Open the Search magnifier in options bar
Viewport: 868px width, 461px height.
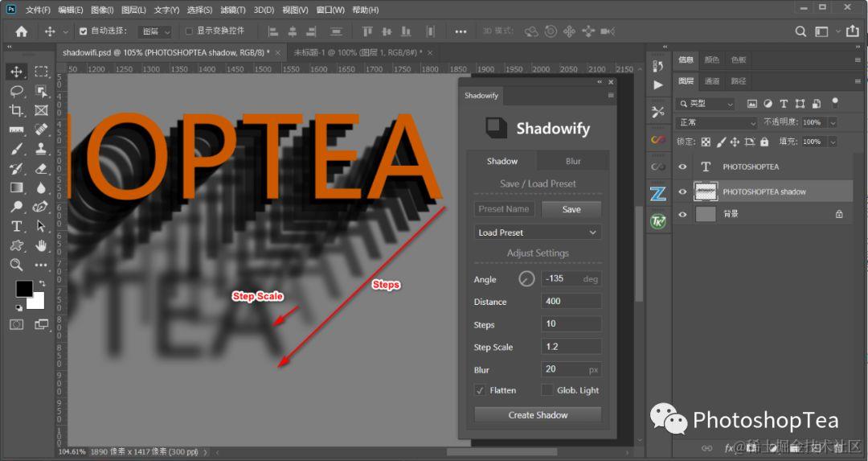click(x=800, y=31)
